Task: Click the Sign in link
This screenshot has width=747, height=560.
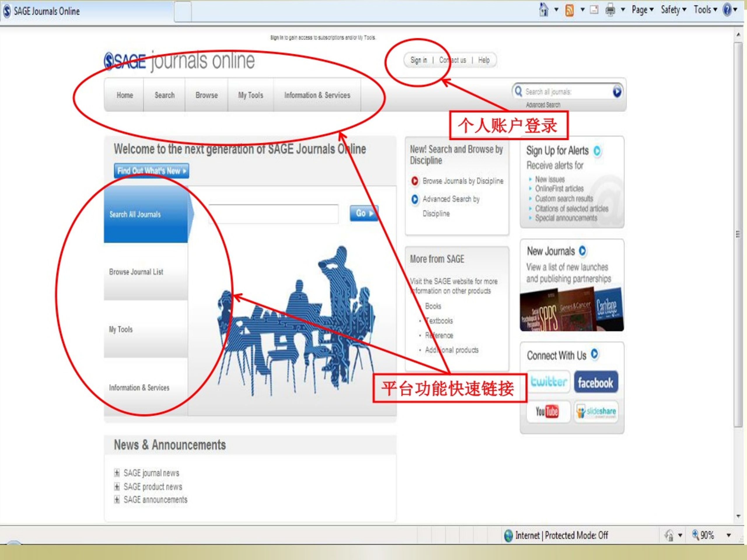Action: coord(418,60)
